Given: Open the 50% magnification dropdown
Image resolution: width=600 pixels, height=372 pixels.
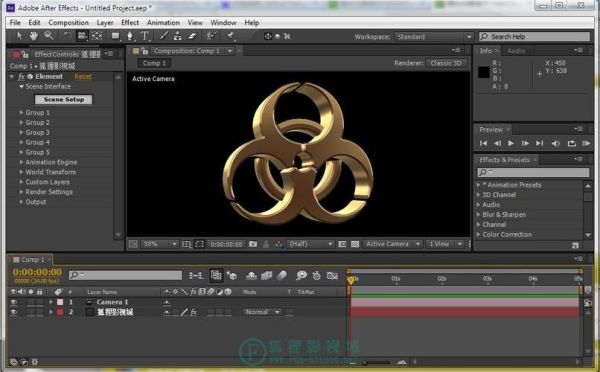Looking at the screenshot, I should [x=160, y=244].
